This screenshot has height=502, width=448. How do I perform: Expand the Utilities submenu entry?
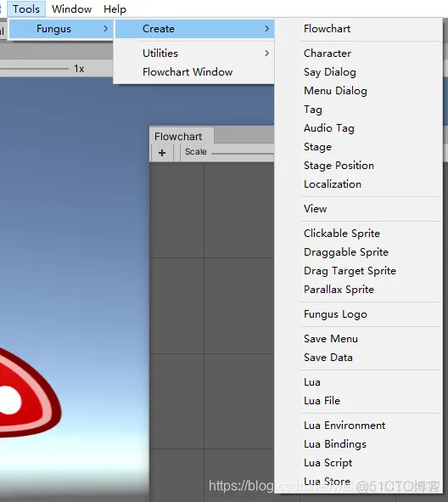[194, 54]
